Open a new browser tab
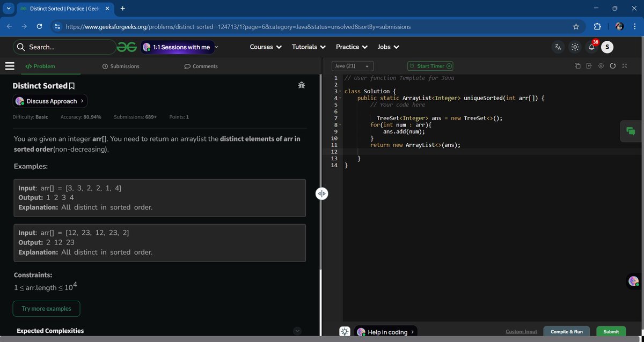Screen dimensions: 644x342 [x=123, y=9]
